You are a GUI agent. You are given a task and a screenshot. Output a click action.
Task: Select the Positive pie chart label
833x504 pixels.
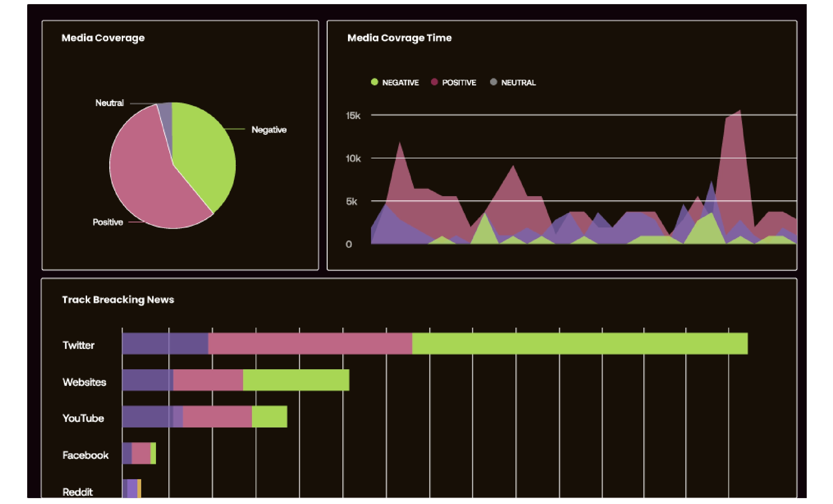click(x=108, y=222)
